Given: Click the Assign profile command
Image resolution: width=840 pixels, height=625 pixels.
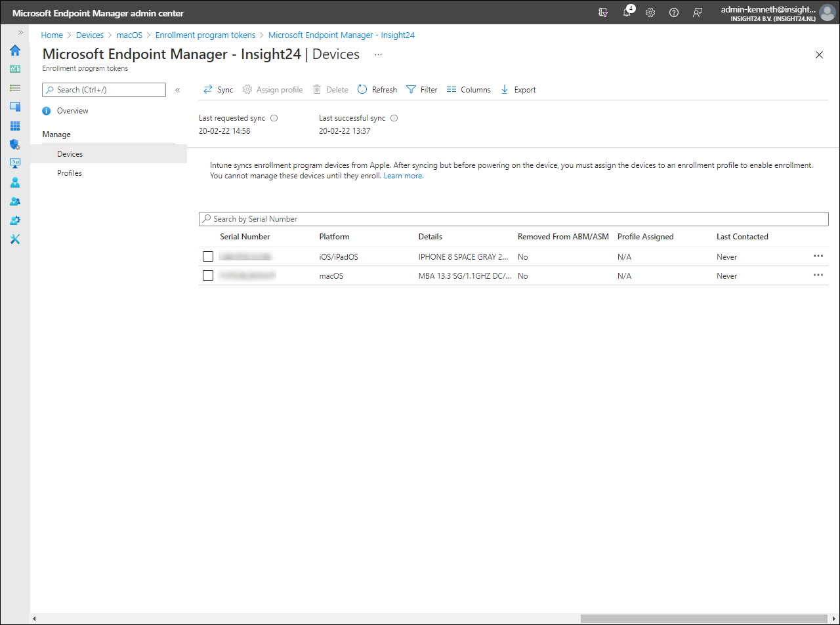Looking at the screenshot, I should point(273,90).
